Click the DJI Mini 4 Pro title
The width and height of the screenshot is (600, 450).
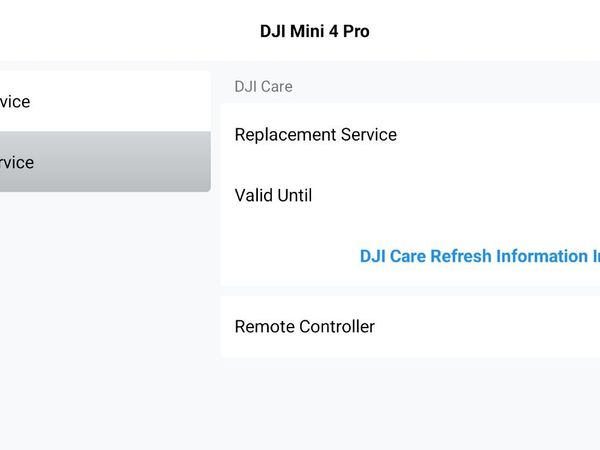pyautogui.click(x=314, y=31)
